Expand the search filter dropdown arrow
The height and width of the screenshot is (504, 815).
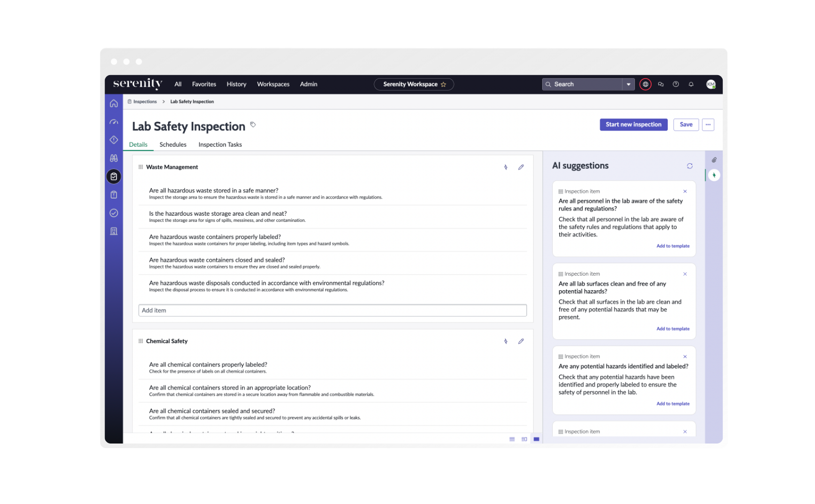[628, 84]
